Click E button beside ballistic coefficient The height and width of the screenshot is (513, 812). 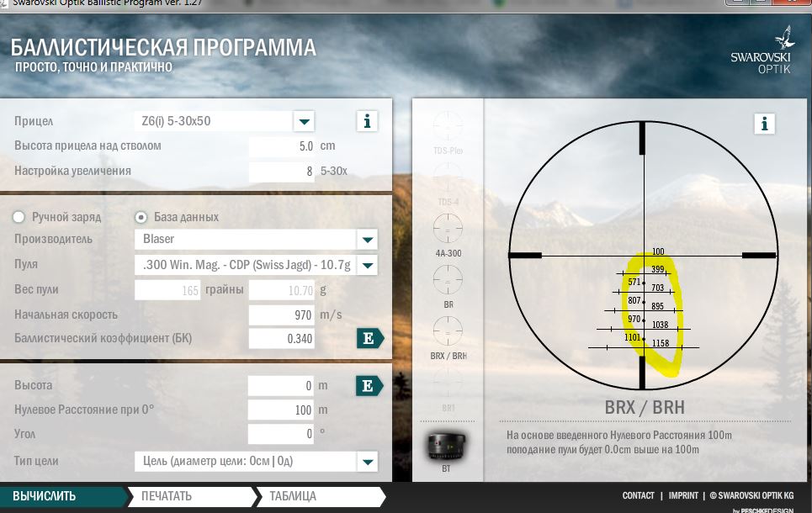(369, 339)
